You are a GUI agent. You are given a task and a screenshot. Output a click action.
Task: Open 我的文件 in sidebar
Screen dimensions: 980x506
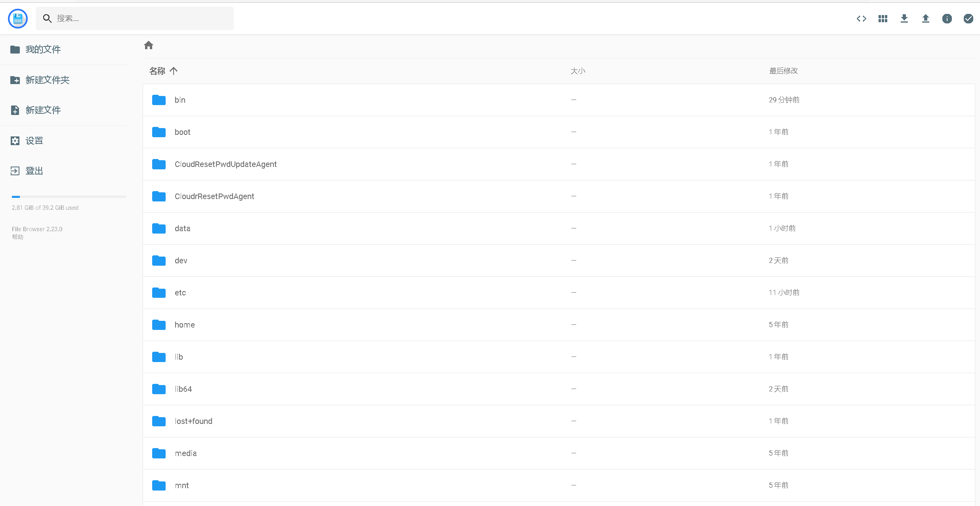(43, 50)
